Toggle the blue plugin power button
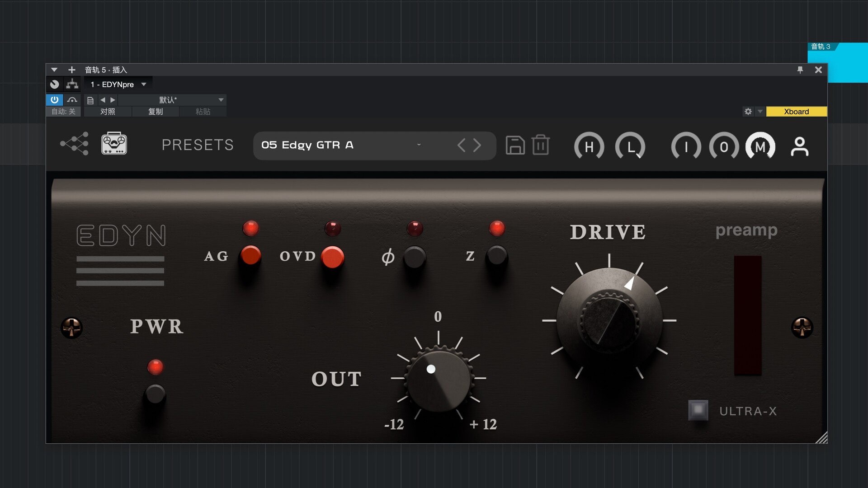 tap(54, 99)
